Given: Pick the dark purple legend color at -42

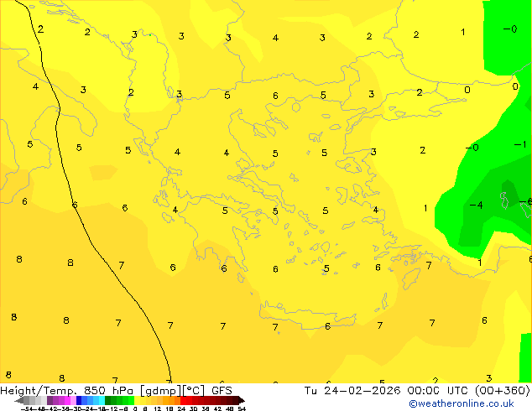Looking at the screenshot, I should (50, 400).
